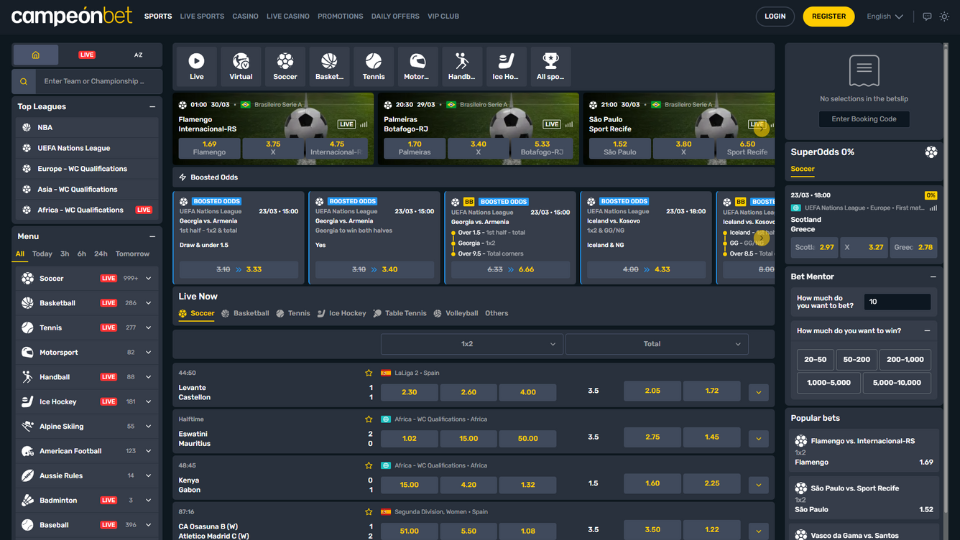Click the bet amount input showing 10
The height and width of the screenshot is (540, 960).
point(898,302)
